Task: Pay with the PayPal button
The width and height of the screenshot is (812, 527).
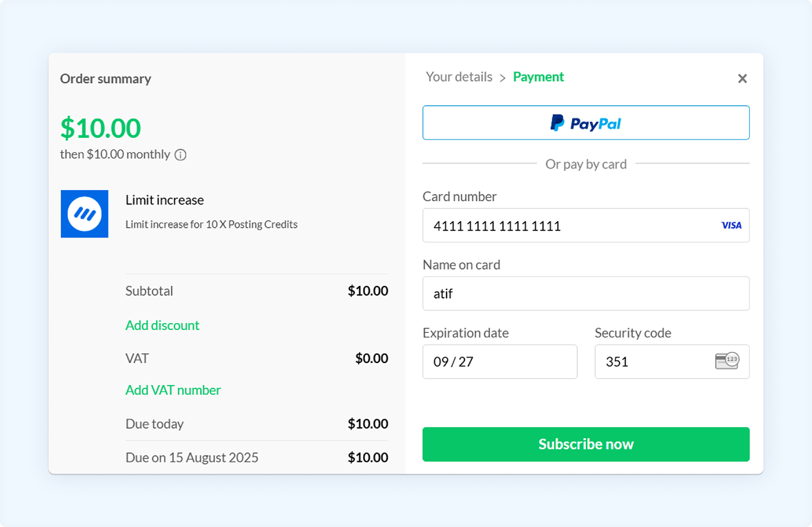Action: [586, 122]
